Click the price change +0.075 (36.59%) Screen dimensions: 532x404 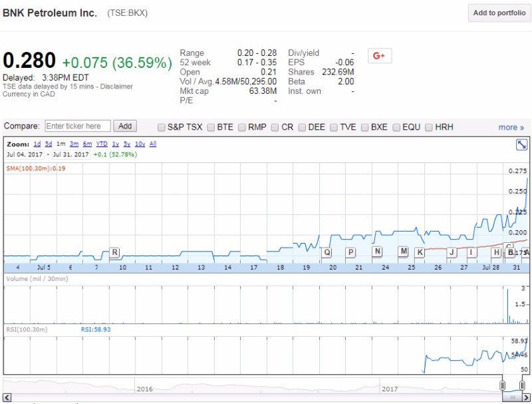coord(117,63)
